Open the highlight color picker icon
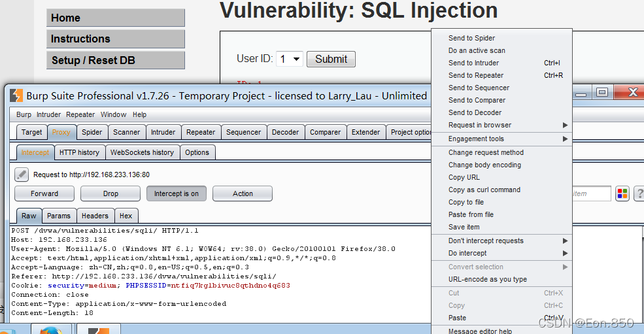This screenshot has width=644, height=334. [622, 193]
